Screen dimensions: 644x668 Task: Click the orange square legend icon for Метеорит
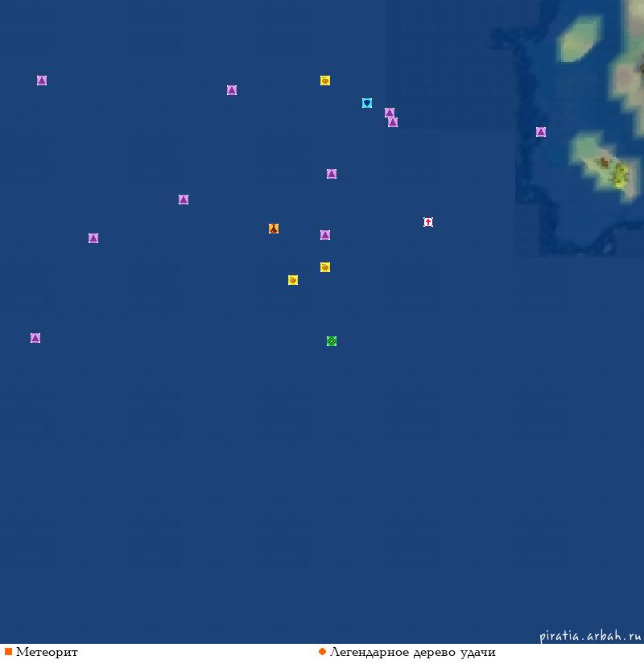point(8,652)
